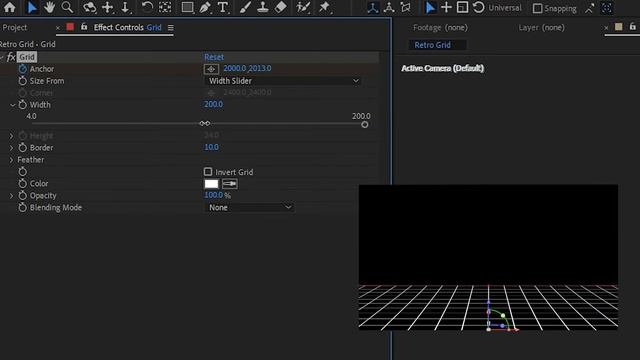
Task: Click the Width slider handle
Action: (364, 124)
